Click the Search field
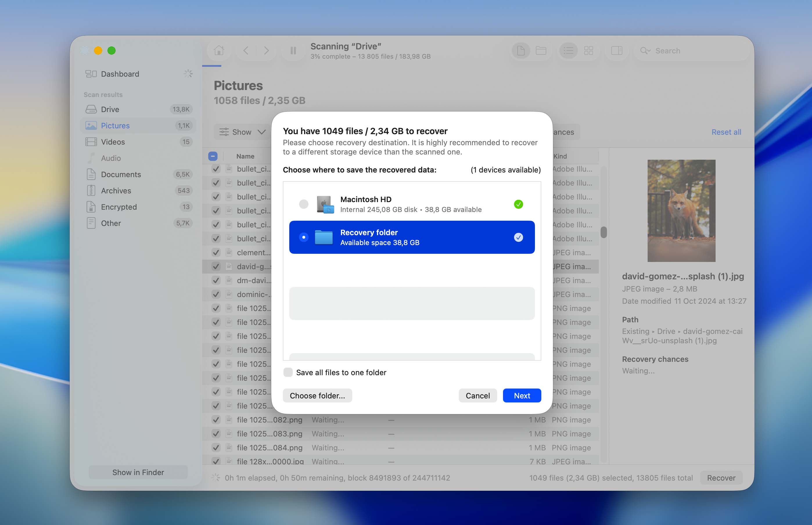The height and width of the screenshot is (525, 812). (x=691, y=51)
